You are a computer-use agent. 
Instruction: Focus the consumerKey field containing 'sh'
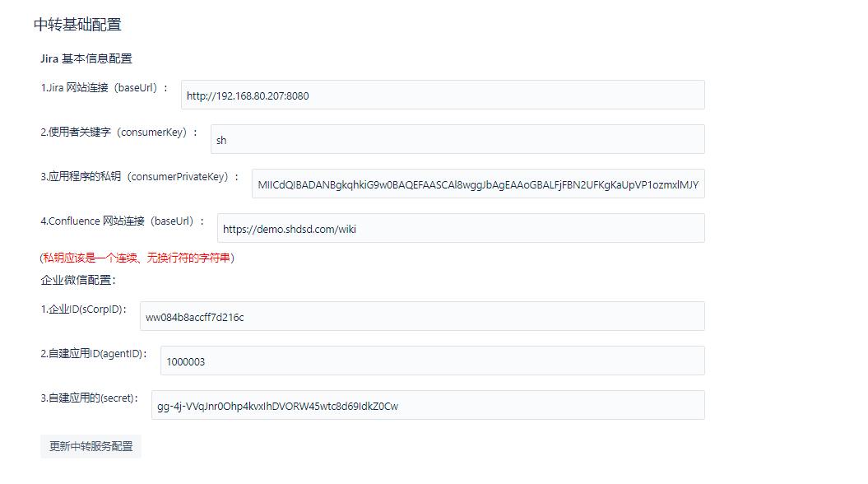pyautogui.click(x=457, y=139)
